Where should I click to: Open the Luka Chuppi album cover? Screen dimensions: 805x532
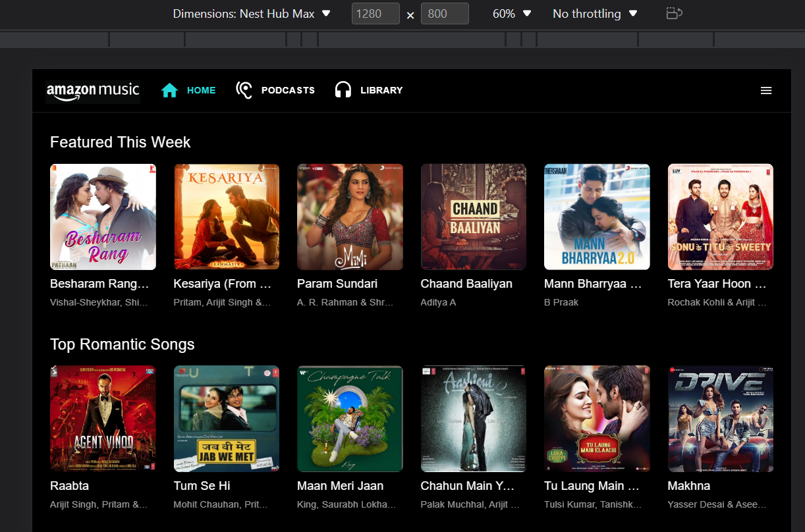point(597,419)
